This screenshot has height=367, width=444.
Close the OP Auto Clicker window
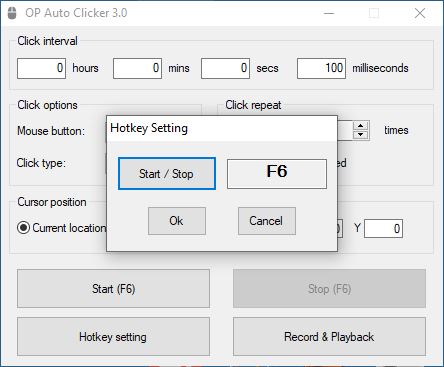point(420,13)
